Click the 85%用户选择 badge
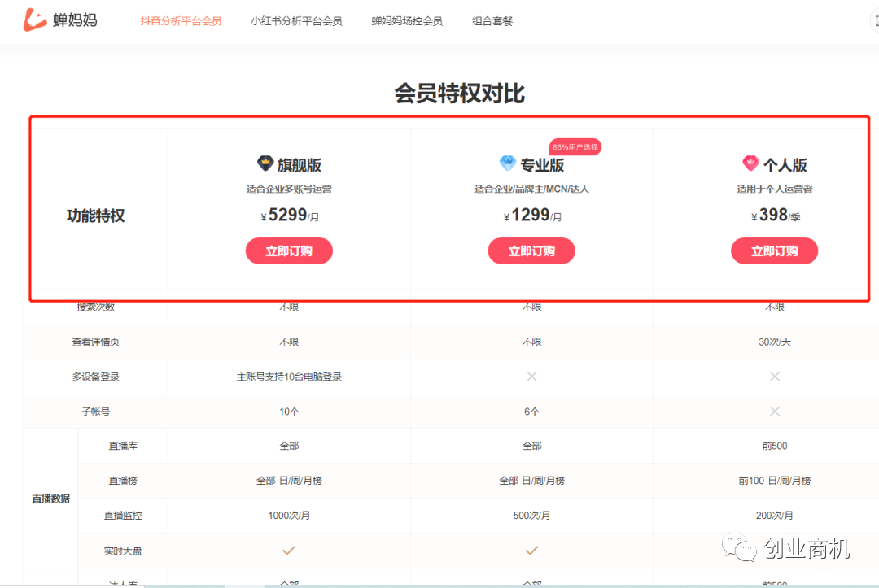This screenshot has height=588, width=879. coord(575,146)
